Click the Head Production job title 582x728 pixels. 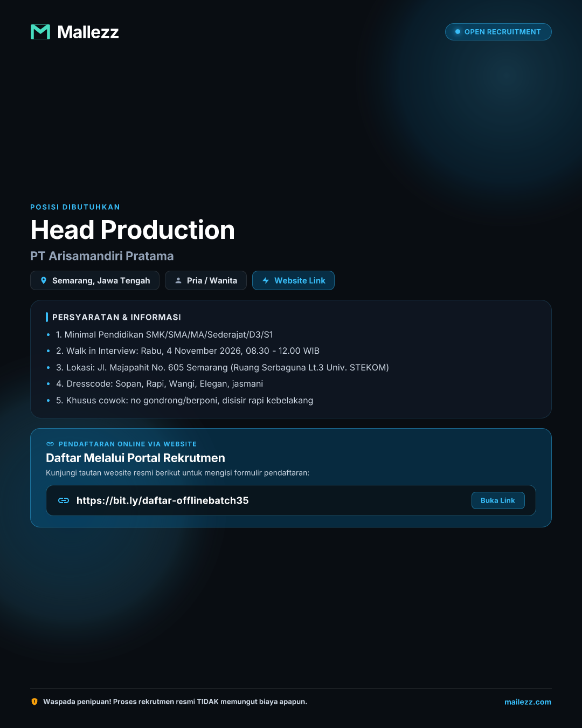tap(133, 230)
